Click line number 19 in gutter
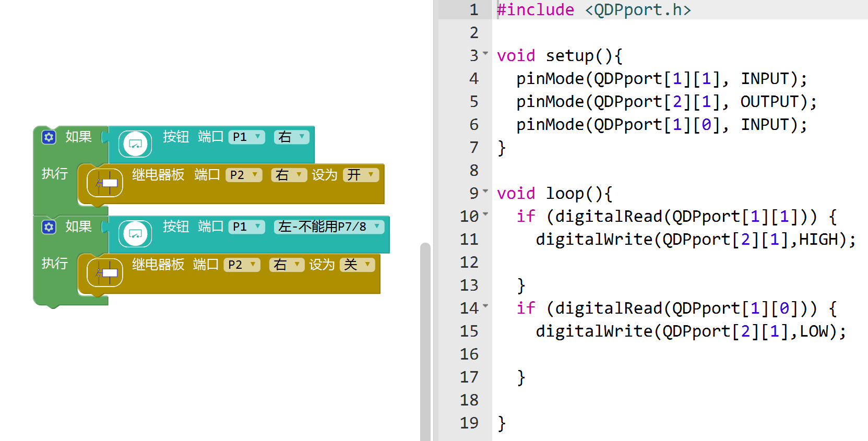This screenshot has width=868, height=441. pyautogui.click(x=469, y=423)
